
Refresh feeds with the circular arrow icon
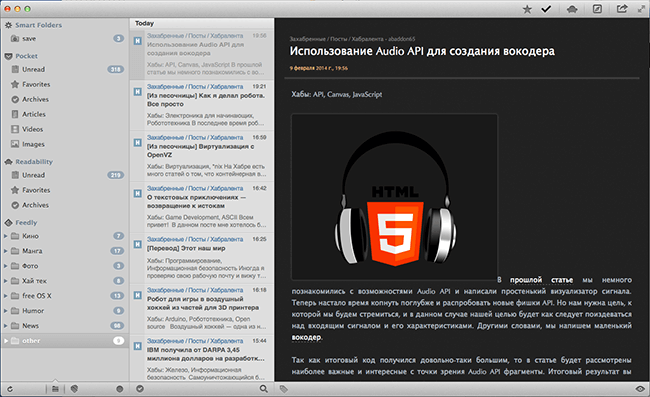[x=10, y=389]
